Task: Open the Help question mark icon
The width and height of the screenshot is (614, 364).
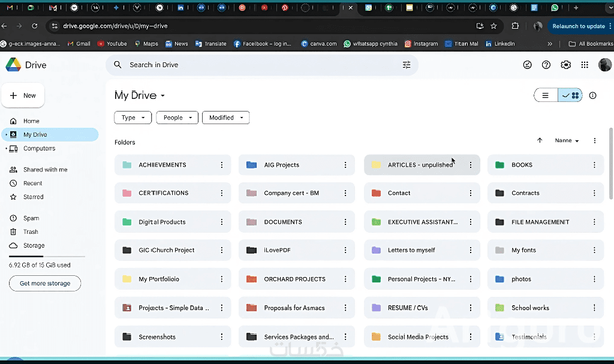Action: coord(546,65)
